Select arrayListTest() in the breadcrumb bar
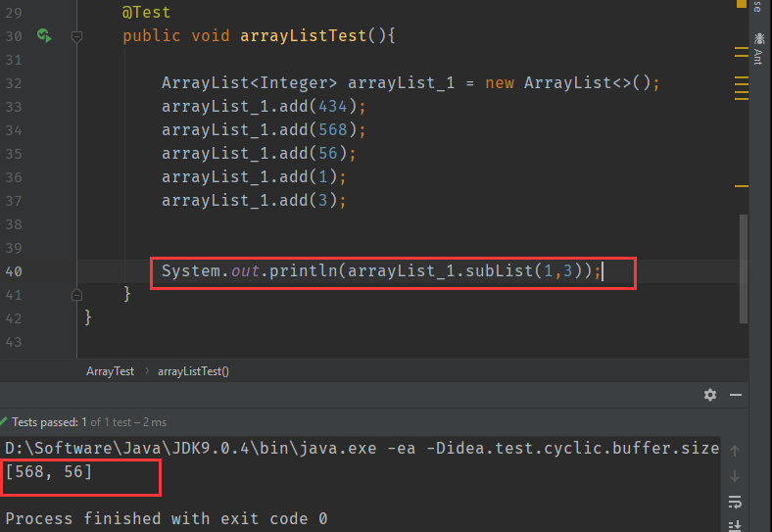 [x=193, y=371]
